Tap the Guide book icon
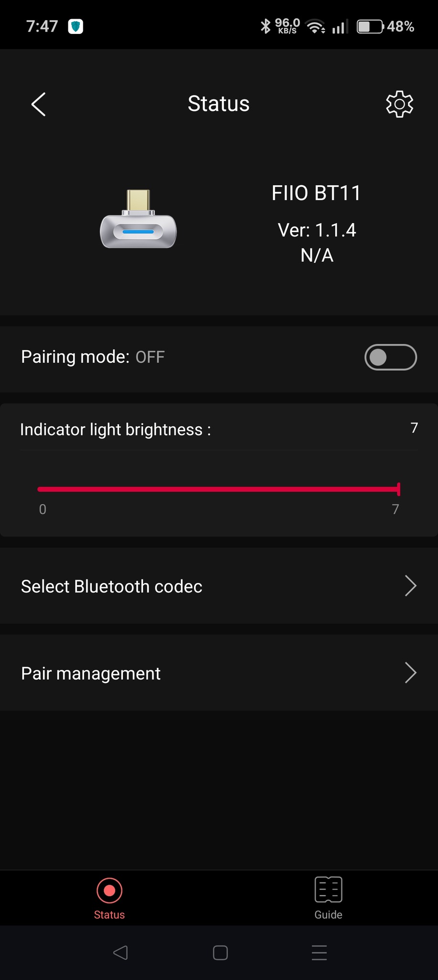This screenshot has height=980, width=438. tap(328, 890)
